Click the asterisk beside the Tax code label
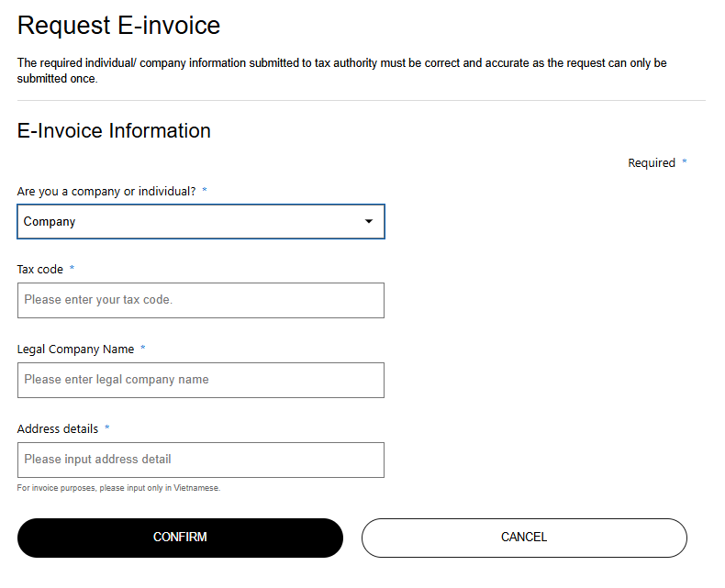Viewport: 725px width, 588px height. point(72,269)
